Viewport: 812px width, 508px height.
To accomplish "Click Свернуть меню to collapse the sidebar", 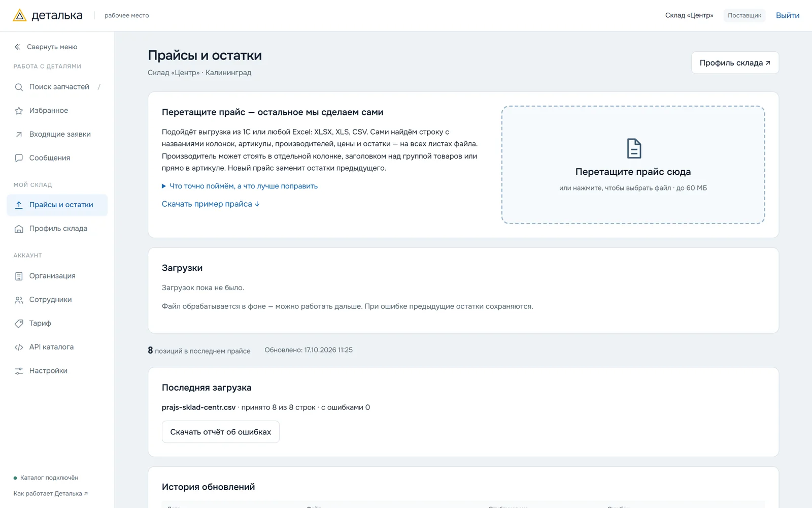I will click(x=46, y=47).
